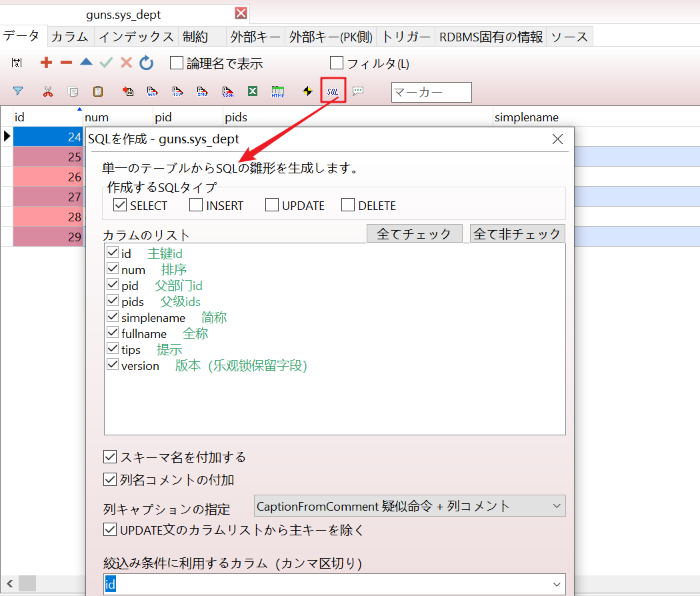Uncheck the tips column in the list
The width and height of the screenshot is (700, 596).
[112, 349]
